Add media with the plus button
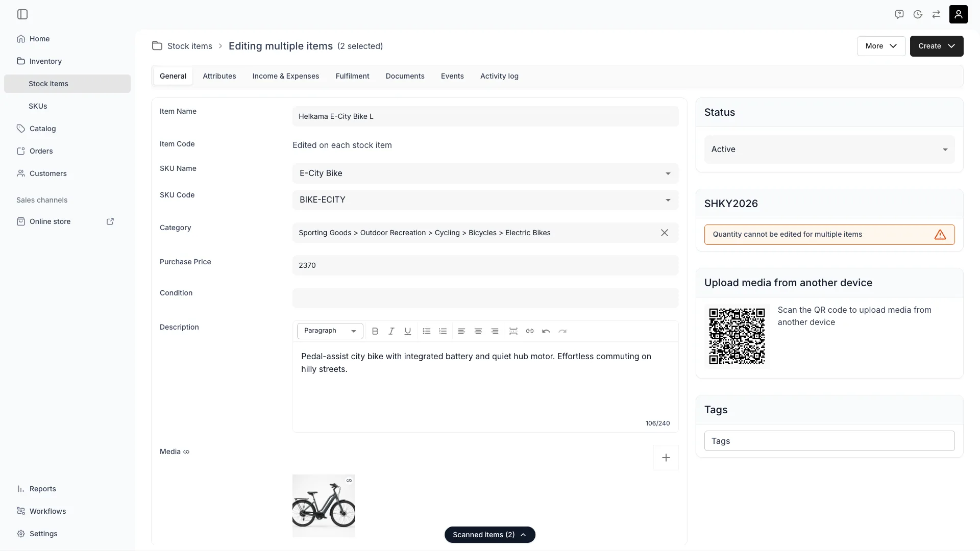Viewport: 980px width, 551px height. point(666,458)
